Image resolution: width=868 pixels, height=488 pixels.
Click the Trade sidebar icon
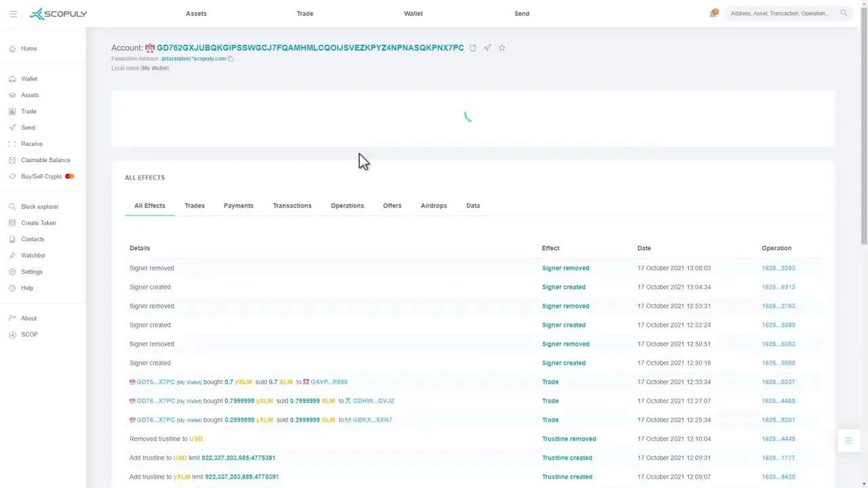pyautogui.click(x=12, y=111)
